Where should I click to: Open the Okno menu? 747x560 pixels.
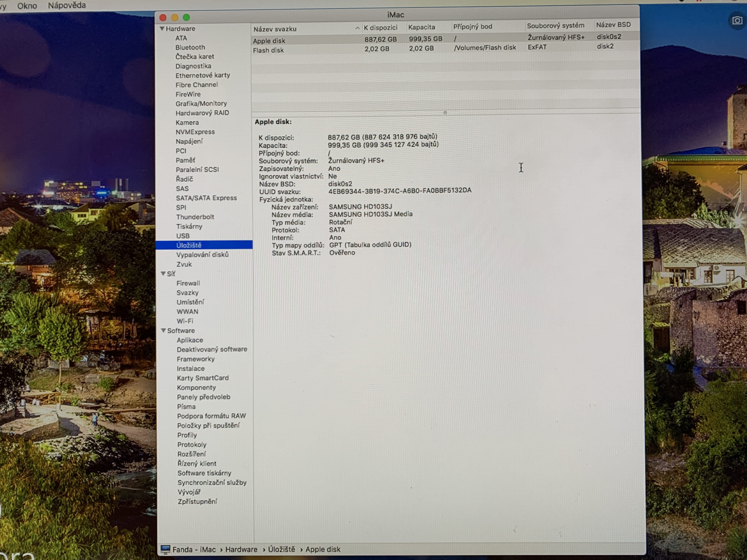[x=27, y=6]
